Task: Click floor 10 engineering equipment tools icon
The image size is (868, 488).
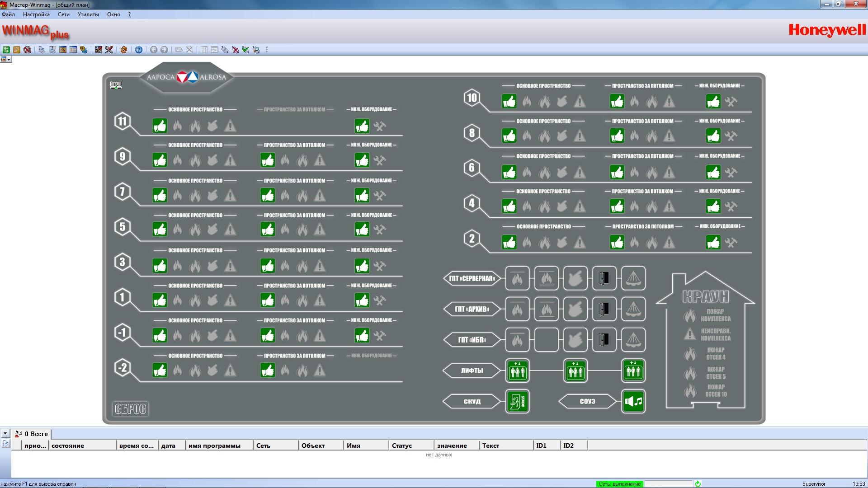Action: [731, 102]
